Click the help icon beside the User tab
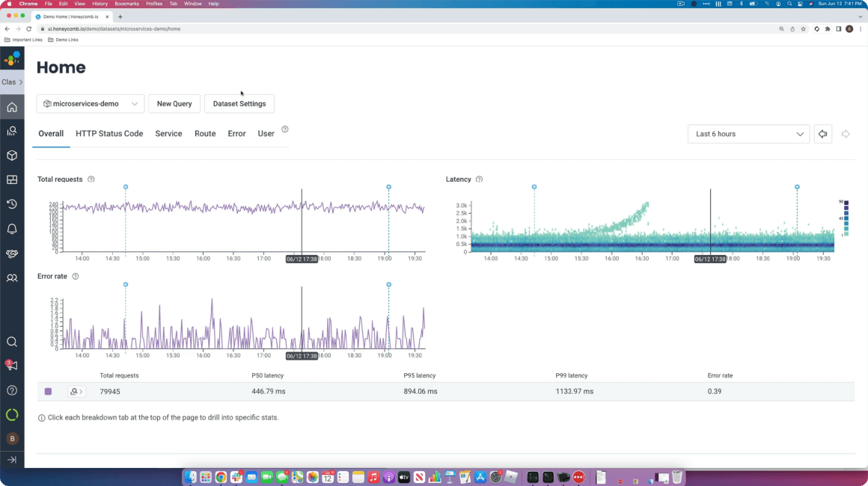This screenshot has height=486, width=868. coord(285,129)
